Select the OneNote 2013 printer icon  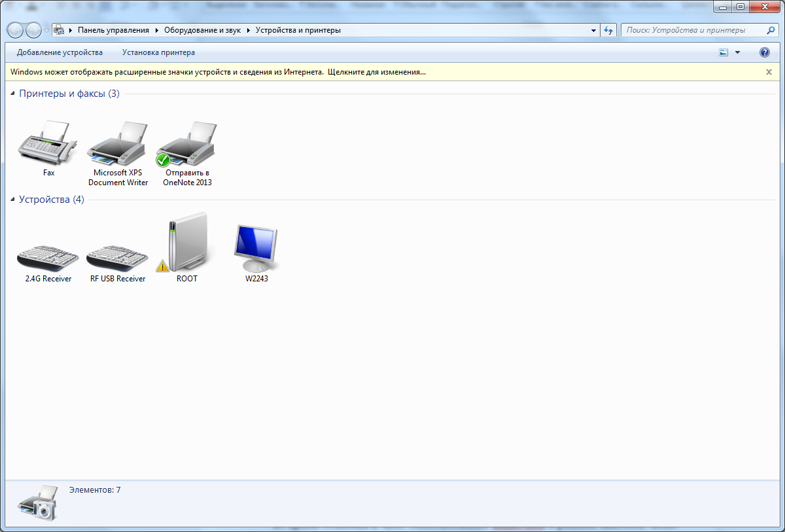(x=188, y=145)
